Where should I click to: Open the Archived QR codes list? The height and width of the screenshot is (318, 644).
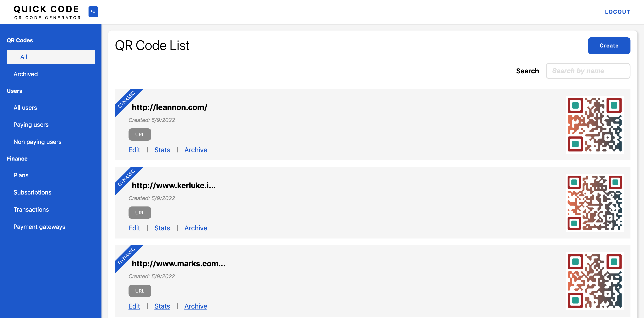pyautogui.click(x=26, y=74)
